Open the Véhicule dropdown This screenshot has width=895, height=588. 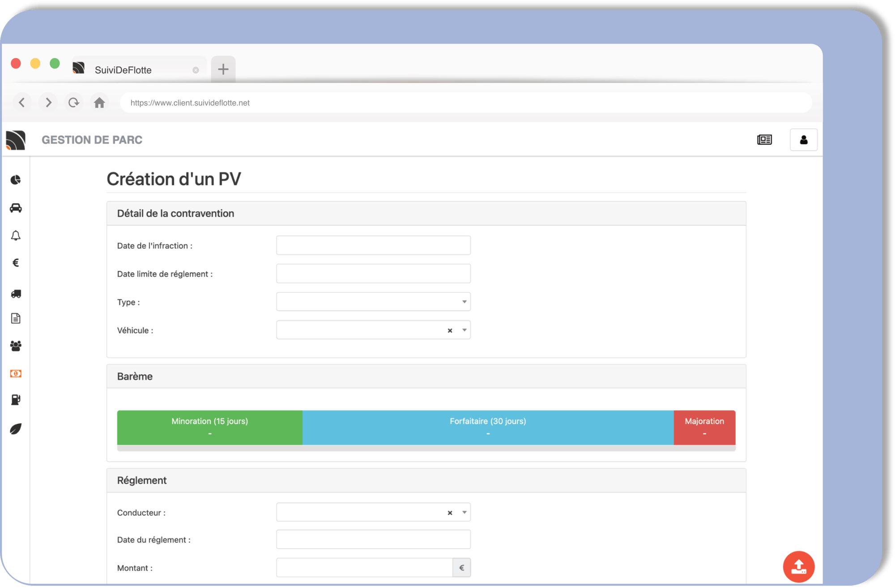coord(373,330)
